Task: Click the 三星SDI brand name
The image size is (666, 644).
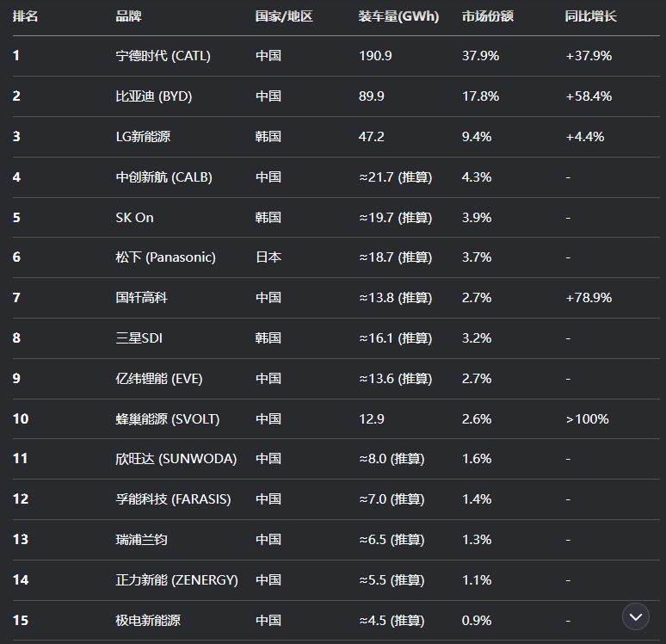Action: tap(139, 338)
